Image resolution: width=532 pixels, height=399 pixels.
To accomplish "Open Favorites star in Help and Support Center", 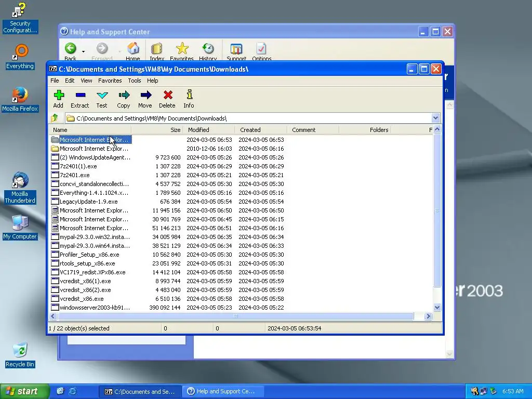I will click(182, 51).
